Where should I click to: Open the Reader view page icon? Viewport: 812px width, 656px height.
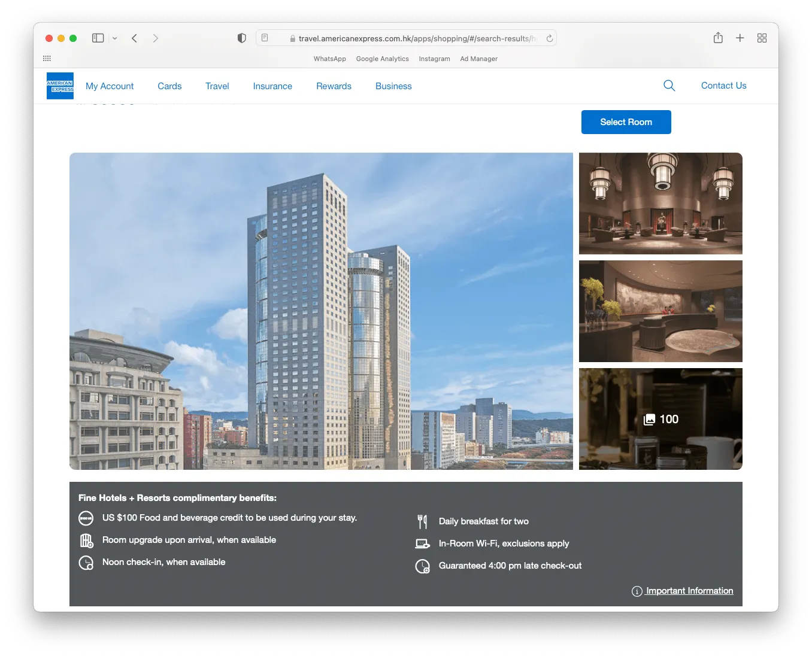coord(265,38)
